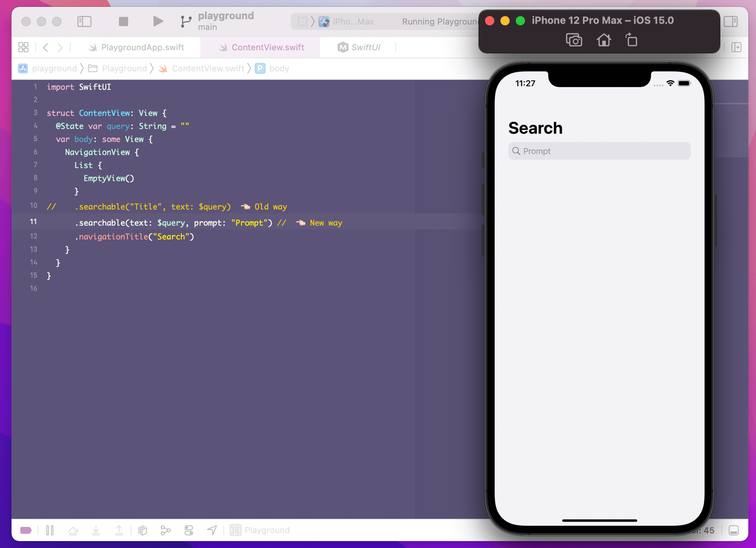Toggle the right inspector panel

(x=731, y=21)
